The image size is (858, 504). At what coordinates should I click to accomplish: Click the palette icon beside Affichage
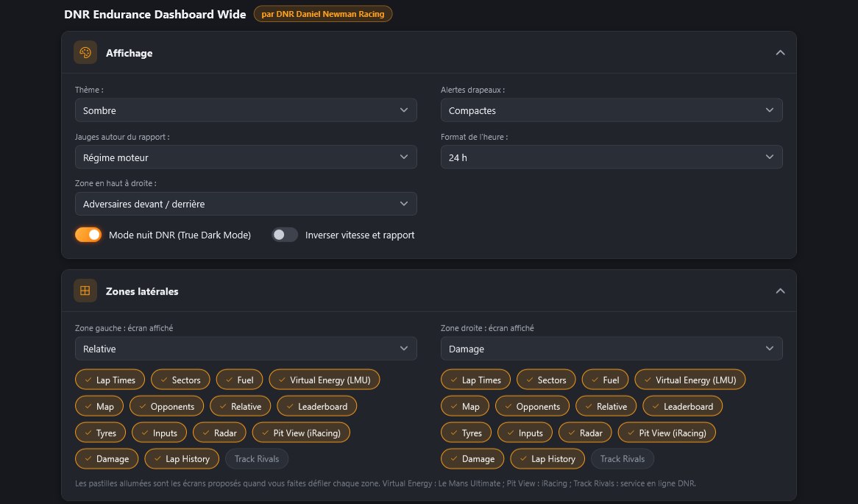[85, 52]
